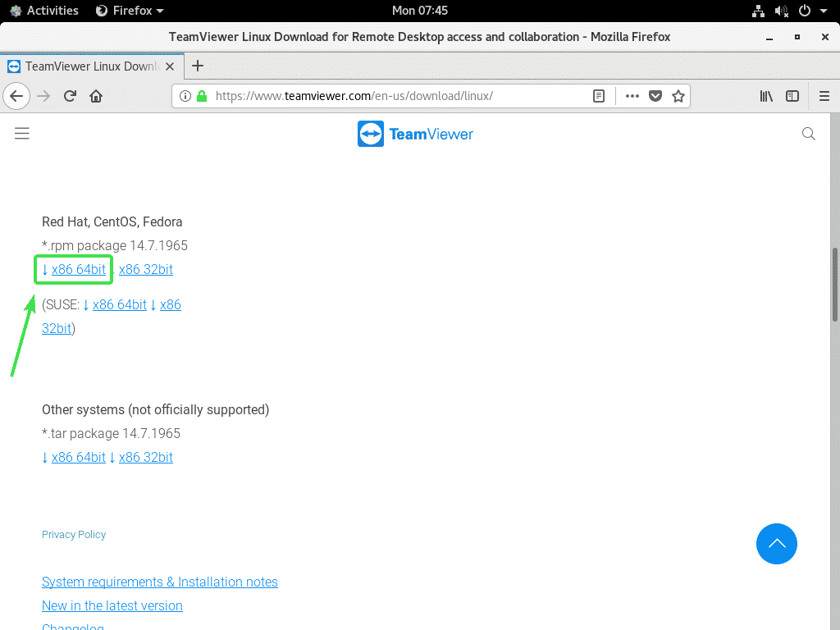Minimize the Firefox window
Image resolution: width=840 pixels, height=630 pixels.
tap(769, 38)
